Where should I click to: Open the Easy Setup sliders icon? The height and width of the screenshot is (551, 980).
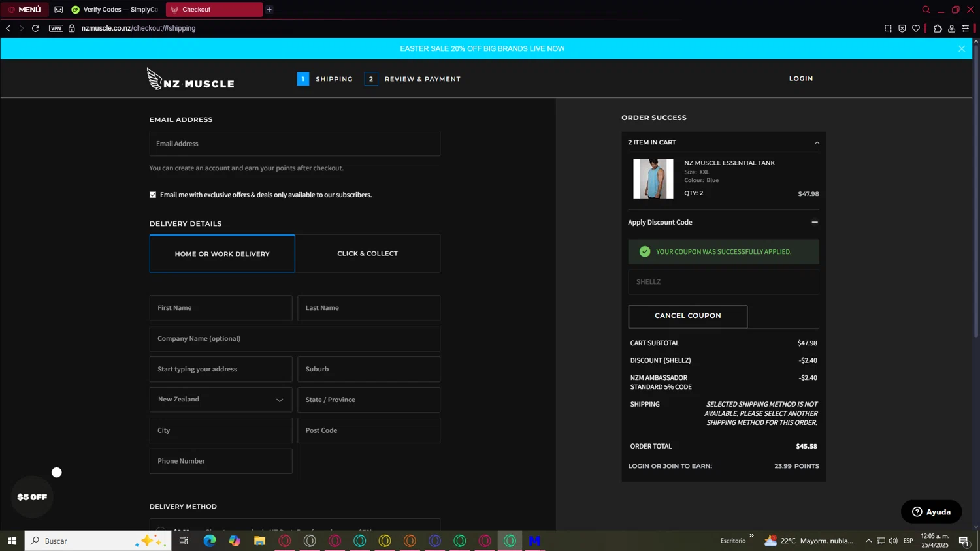pos(966,29)
